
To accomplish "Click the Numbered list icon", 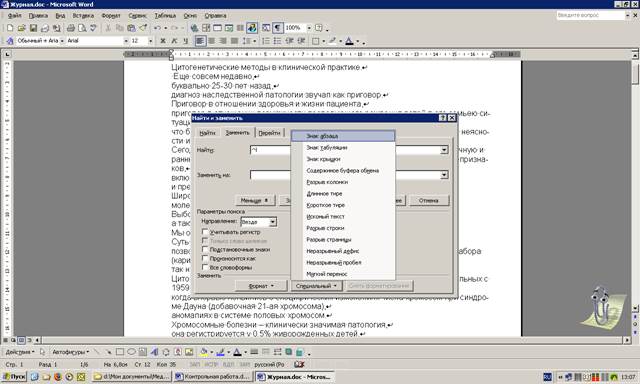I will [266, 41].
